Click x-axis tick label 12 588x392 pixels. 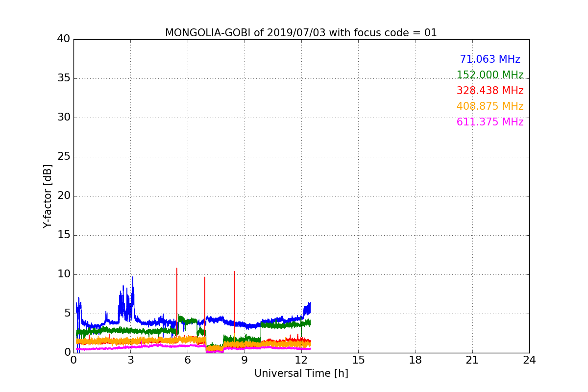click(301, 360)
